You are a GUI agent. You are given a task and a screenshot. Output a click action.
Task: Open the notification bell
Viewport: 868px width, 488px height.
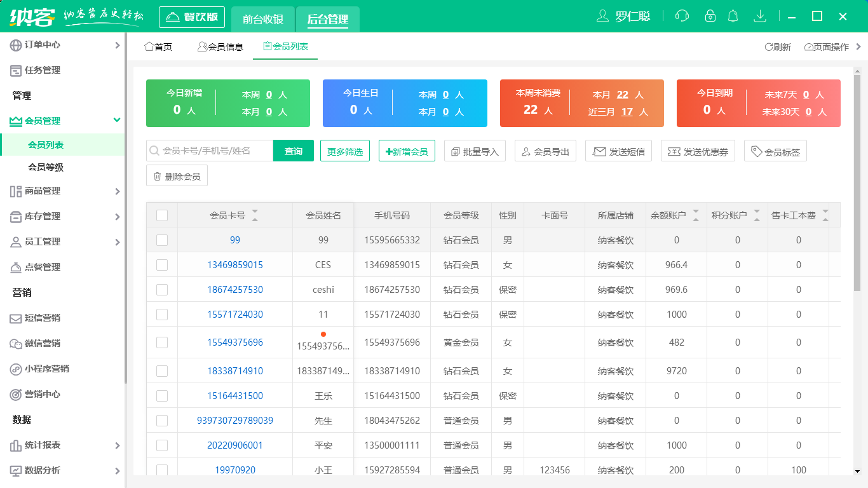pyautogui.click(x=733, y=16)
